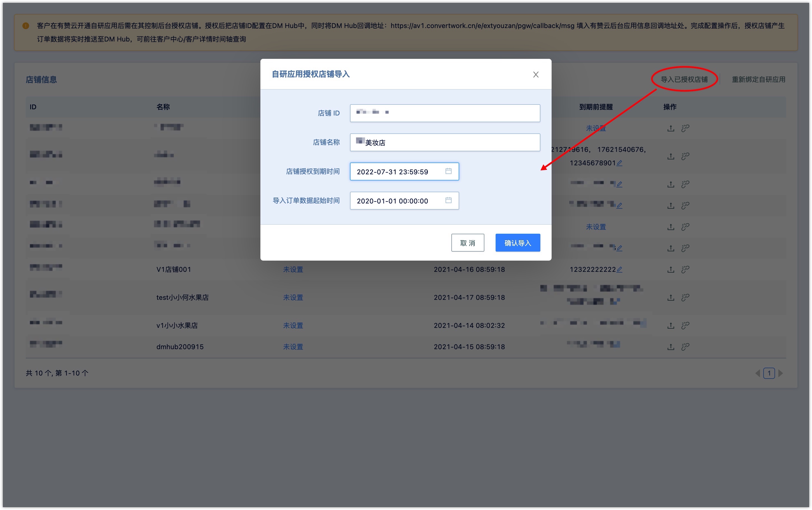Click the 店铺 ID input field
Screen dimensions: 812x510
coord(445,113)
